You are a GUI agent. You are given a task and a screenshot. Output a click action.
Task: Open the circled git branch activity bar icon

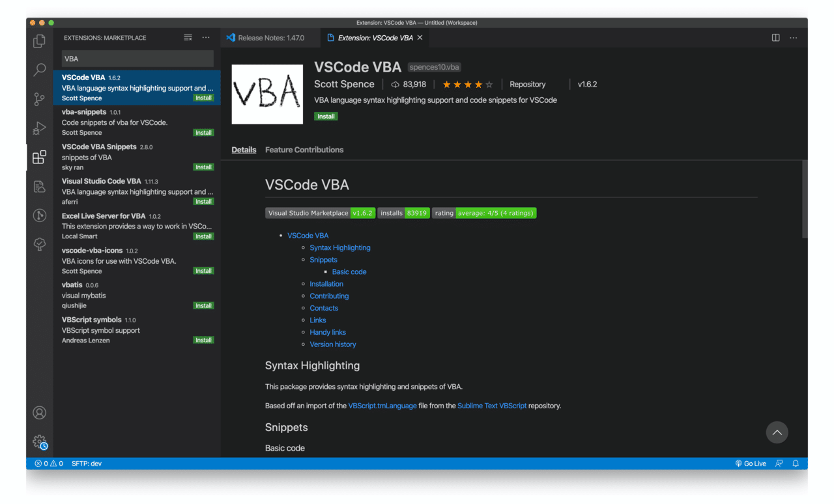(x=40, y=216)
